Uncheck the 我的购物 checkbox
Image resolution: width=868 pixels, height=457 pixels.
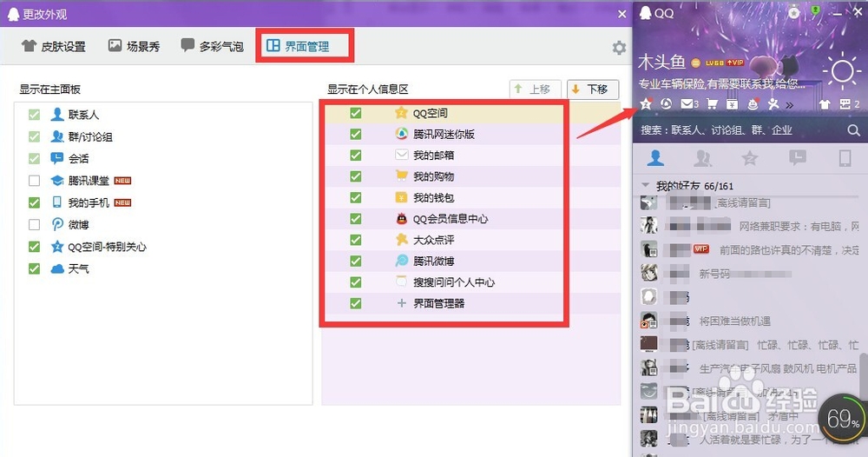click(355, 176)
